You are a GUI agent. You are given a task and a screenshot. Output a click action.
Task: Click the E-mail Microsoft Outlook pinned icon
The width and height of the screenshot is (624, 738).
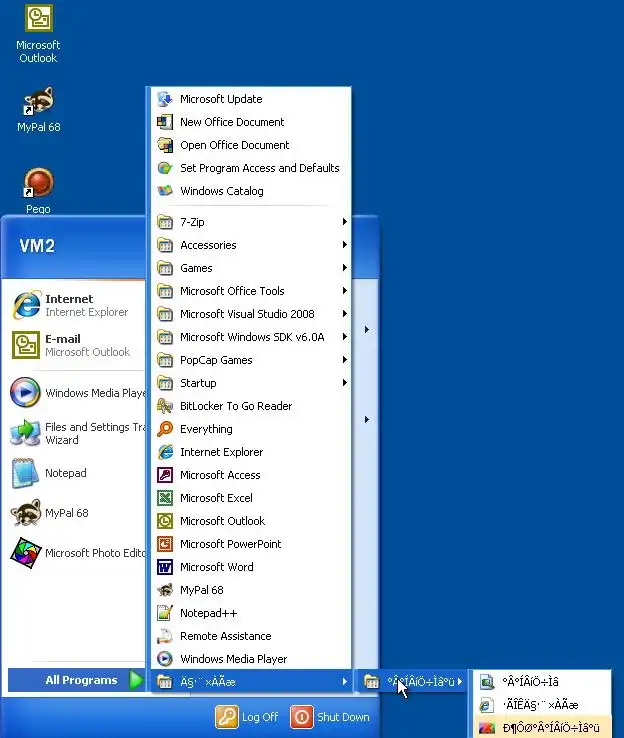[x=26, y=345]
